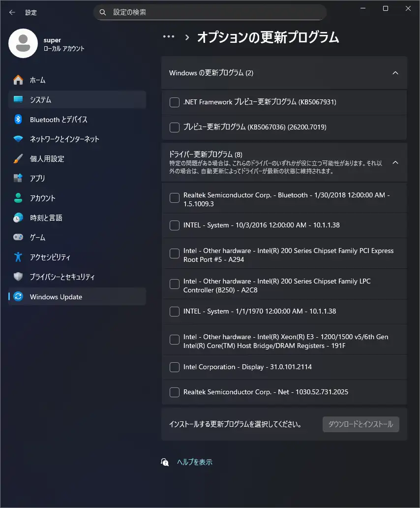
Task: Click the ゲーム controller icon
Action: (18, 237)
